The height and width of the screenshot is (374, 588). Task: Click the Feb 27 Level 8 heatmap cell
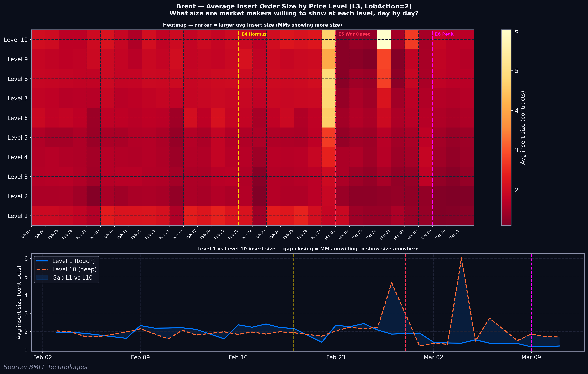328,79
